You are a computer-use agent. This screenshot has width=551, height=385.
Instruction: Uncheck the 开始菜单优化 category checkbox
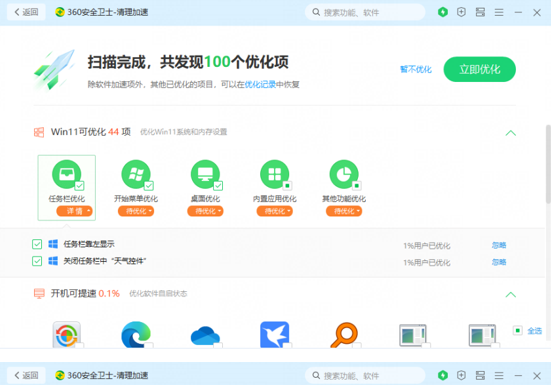tap(149, 185)
